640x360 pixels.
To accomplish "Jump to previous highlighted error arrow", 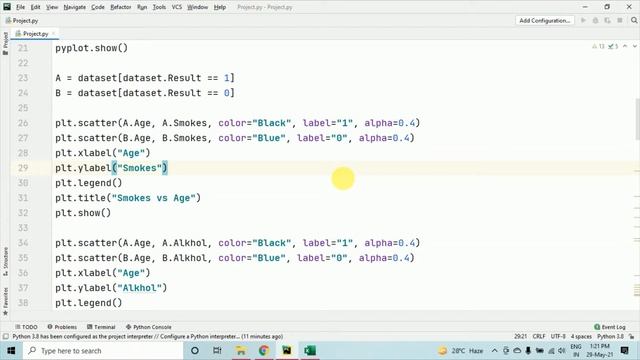I will (x=625, y=47).
